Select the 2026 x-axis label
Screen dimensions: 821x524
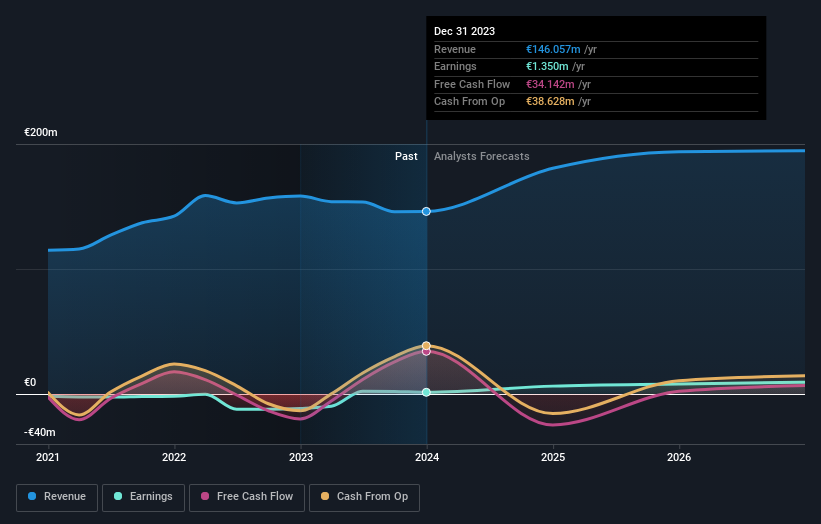tap(679, 458)
